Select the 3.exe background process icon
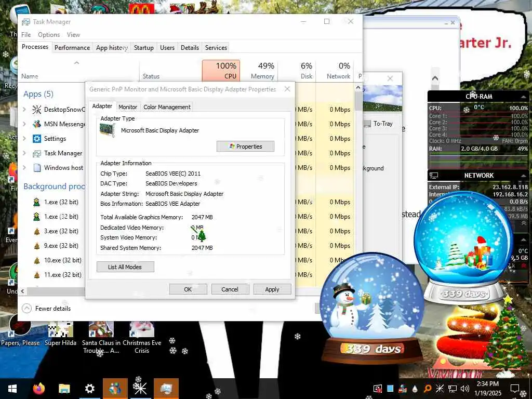Image resolution: width=532 pixels, height=399 pixels. click(x=37, y=231)
